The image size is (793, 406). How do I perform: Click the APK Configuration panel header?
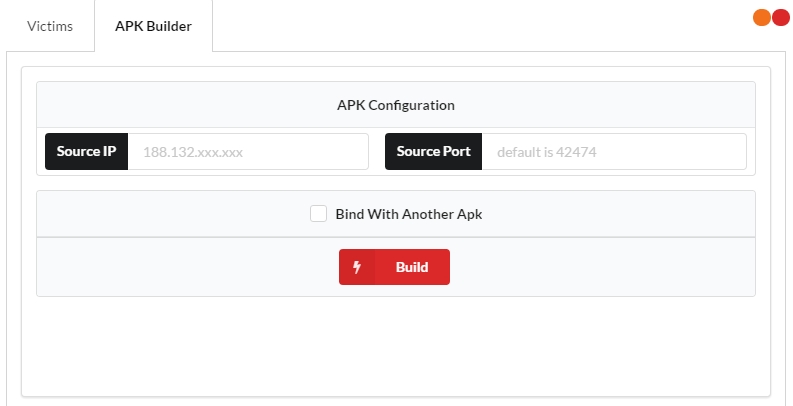396,105
